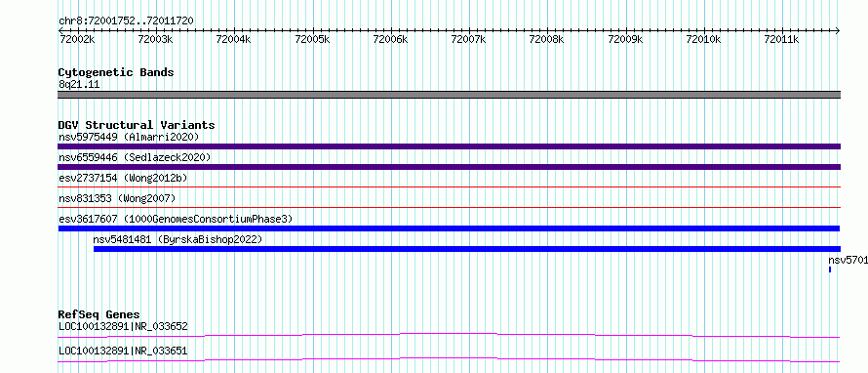Click the LOC100132891|NR_033652 gene label
868x373 pixels.
click(123, 327)
